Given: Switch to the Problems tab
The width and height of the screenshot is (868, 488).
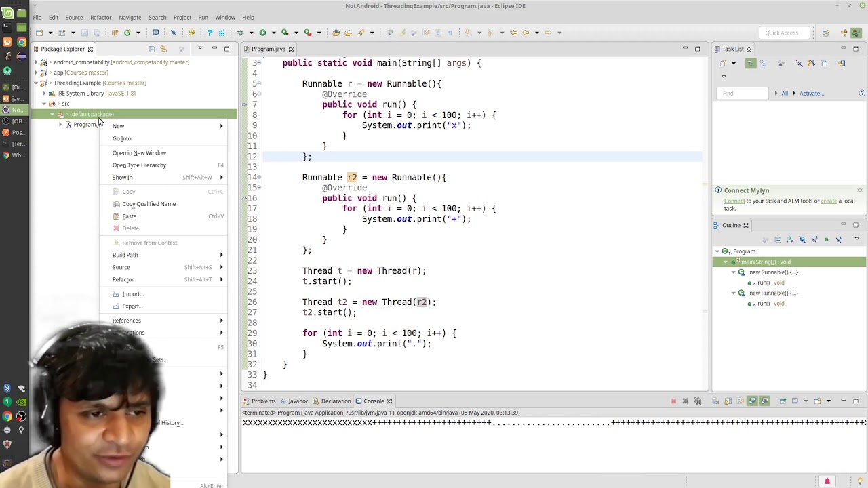Looking at the screenshot, I should coord(263,401).
